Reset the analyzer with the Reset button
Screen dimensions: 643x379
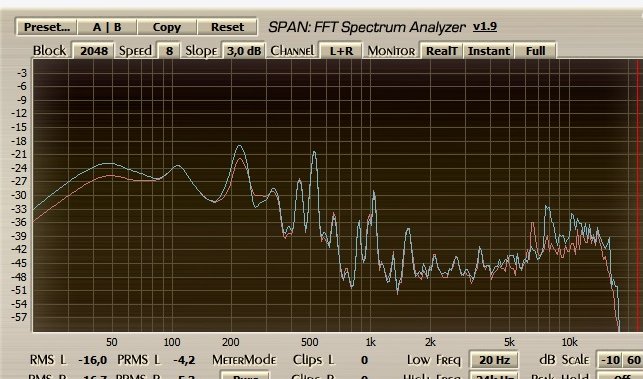(x=227, y=27)
